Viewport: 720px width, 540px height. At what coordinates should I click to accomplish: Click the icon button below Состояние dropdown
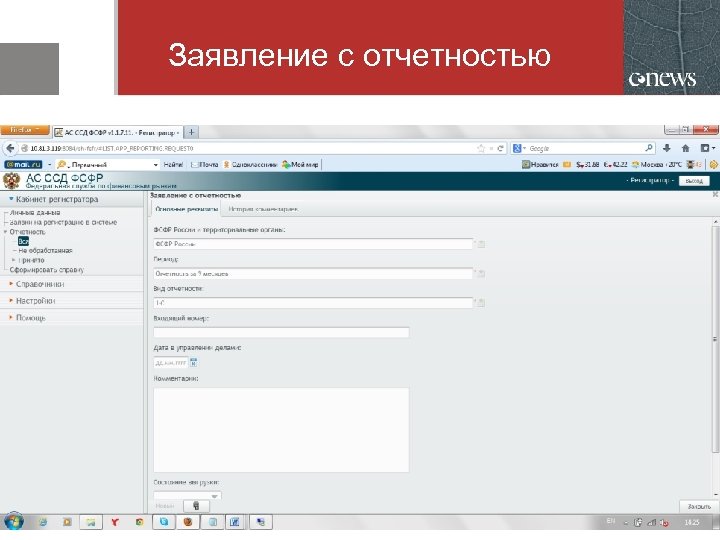[196, 506]
